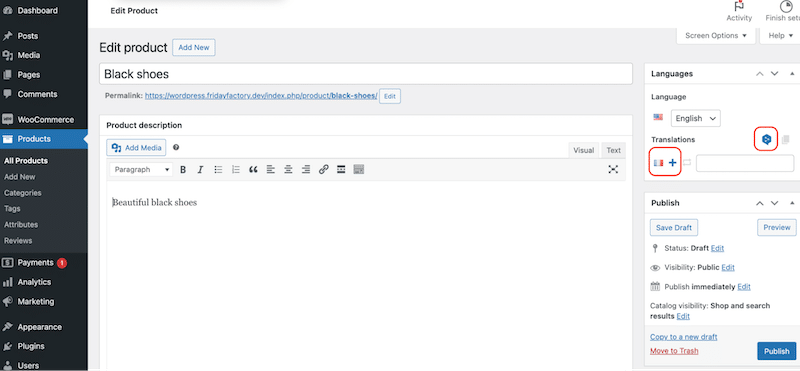Image resolution: width=800 pixels, height=371 pixels.
Task: Insert a blockquote in the description
Action: tap(253, 170)
